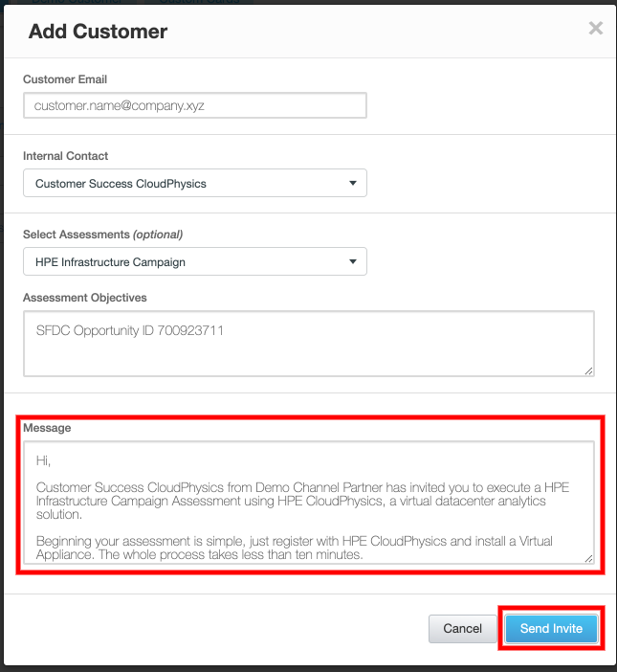Grab the Assessment Objectives resize handle
The width and height of the screenshot is (617, 672).
pyautogui.click(x=588, y=370)
